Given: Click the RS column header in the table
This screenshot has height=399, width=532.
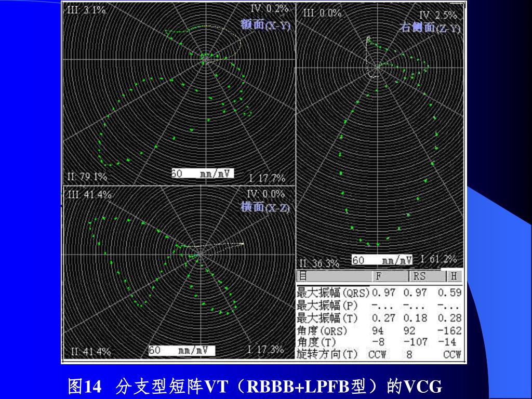Looking at the screenshot, I should pos(427,276).
